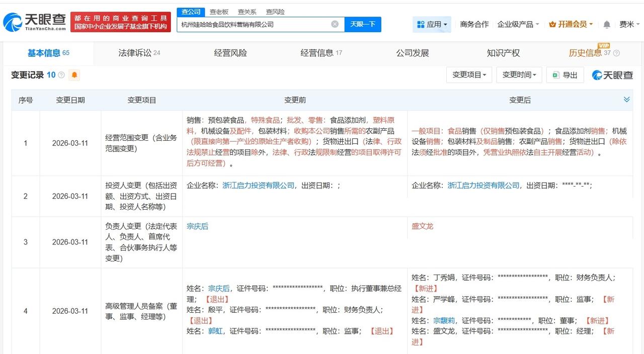Click the 宗庆后 person link in row 3
Screen dimensions: 644x354
point(197,226)
